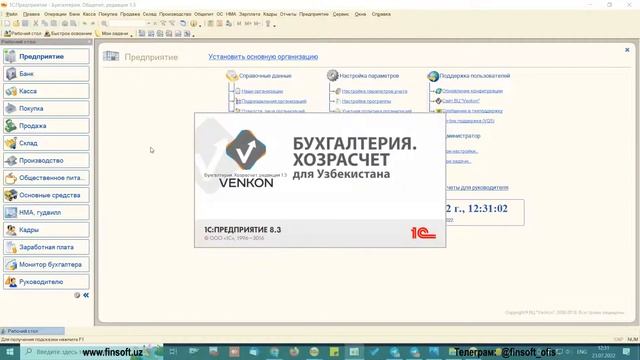Screen dimensions: 640x360
Task: Open the Файл menu
Action: (11, 14)
